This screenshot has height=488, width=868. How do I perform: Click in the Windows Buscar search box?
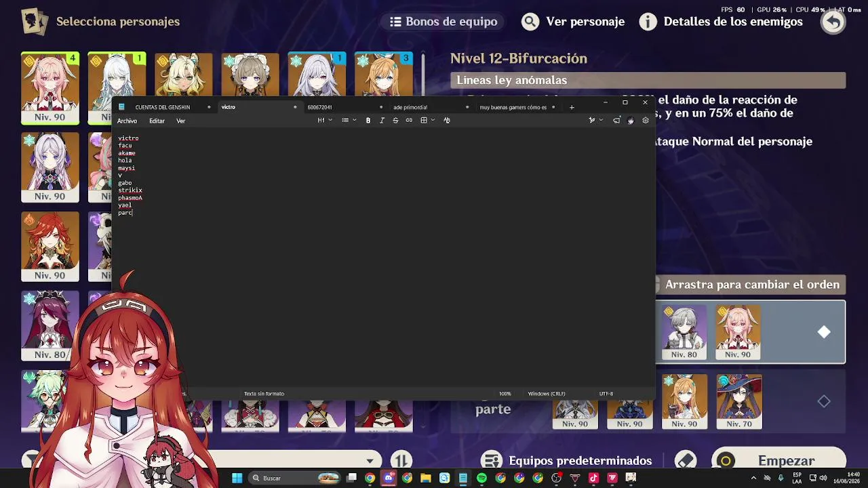click(293, 478)
